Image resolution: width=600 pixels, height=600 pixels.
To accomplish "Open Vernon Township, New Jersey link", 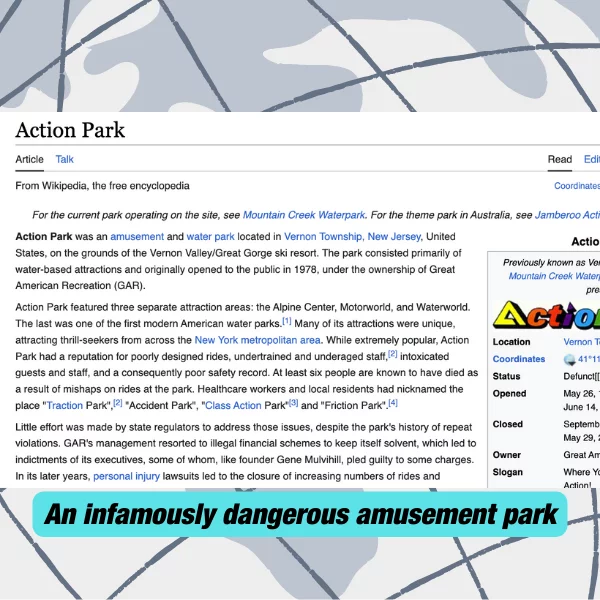I will (352, 236).
